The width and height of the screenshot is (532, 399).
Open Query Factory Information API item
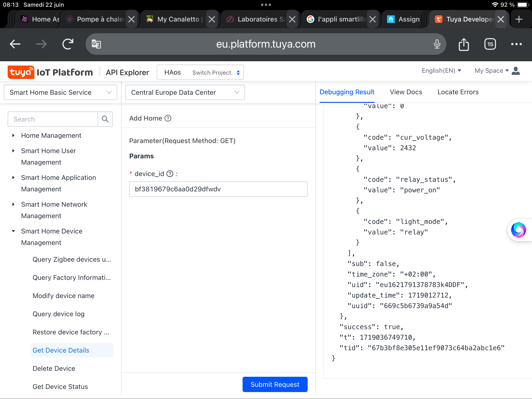[x=72, y=277]
